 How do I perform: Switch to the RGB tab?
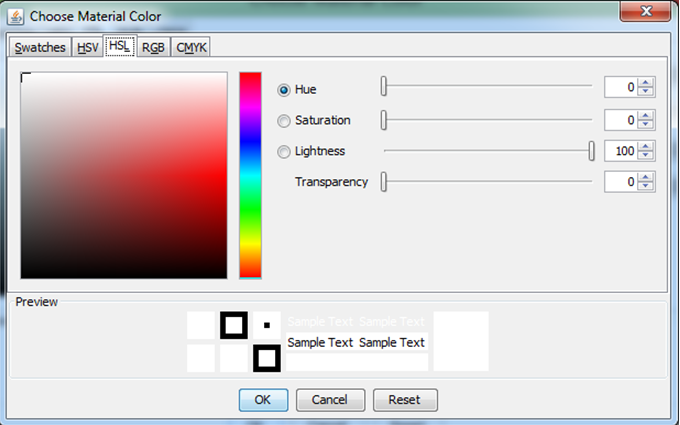click(x=153, y=48)
